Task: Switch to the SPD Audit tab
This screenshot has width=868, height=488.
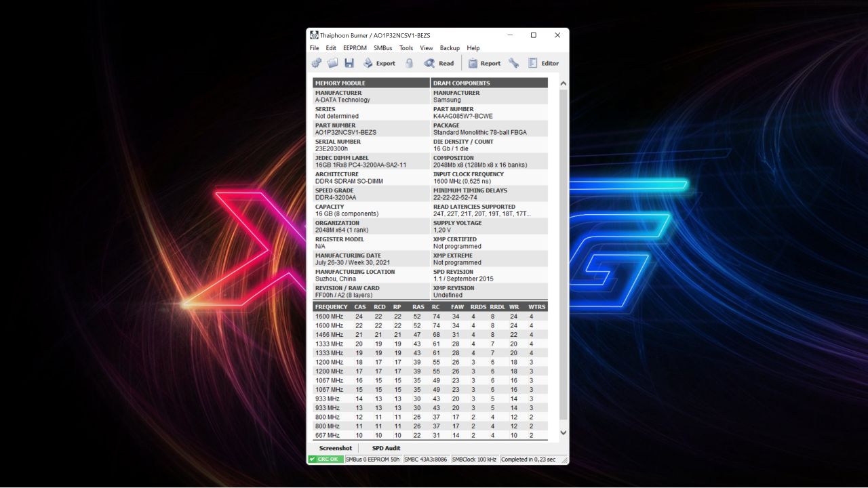Action: 387,448
